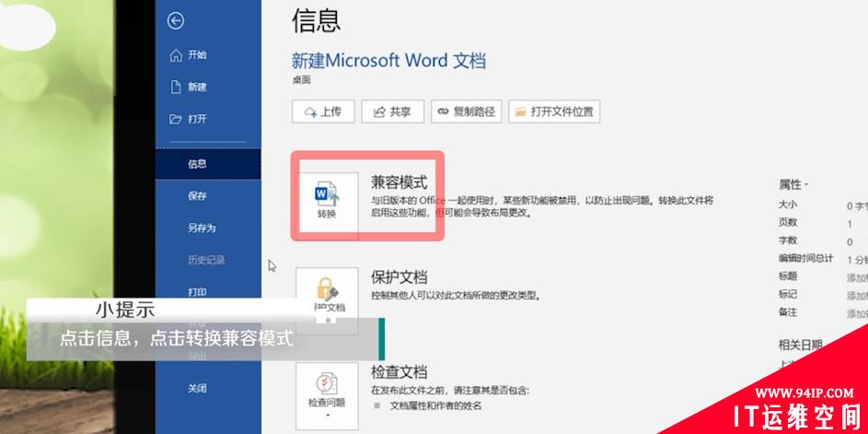Click the padlock icon in 保护文档
The height and width of the screenshot is (434, 868).
327,289
